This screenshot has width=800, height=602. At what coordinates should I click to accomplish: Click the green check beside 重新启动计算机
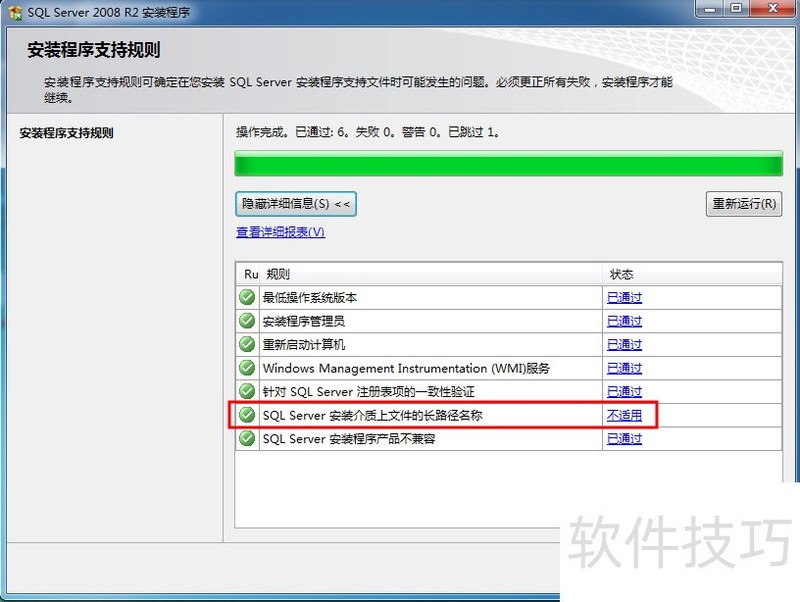[246, 344]
